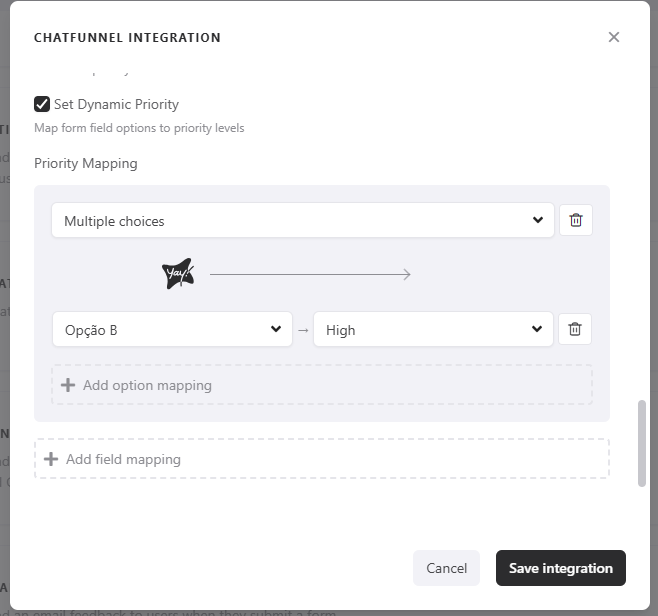Click the dialog's vertical scrollbar thumb

click(x=642, y=443)
